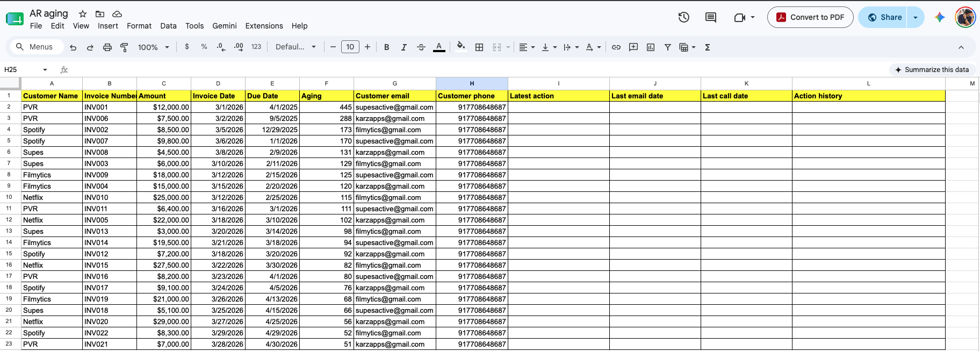Open the fill color picker
The height and width of the screenshot is (351, 980).
pyautogui.click(x=460, y=46)
